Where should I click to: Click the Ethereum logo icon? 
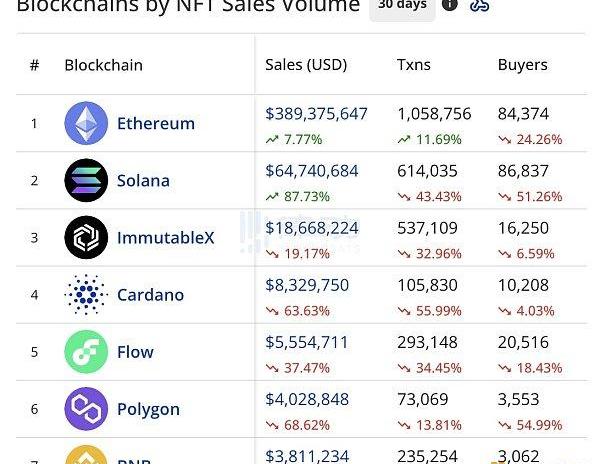click(86, 124)
